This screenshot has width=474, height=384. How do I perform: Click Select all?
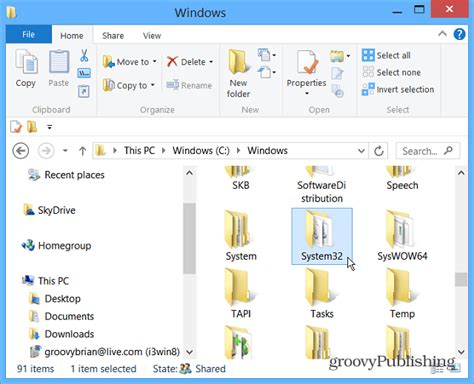pos(386,55)
